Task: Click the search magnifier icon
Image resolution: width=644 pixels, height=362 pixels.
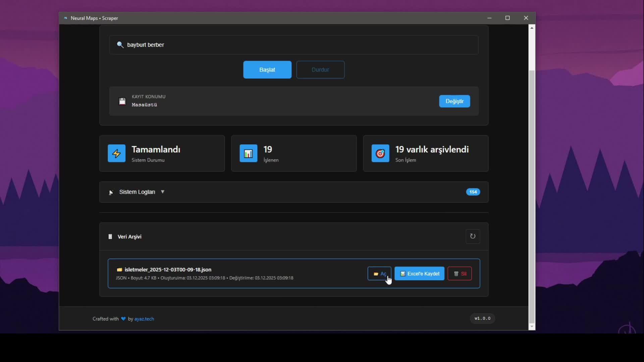Action: coord(120,45)
